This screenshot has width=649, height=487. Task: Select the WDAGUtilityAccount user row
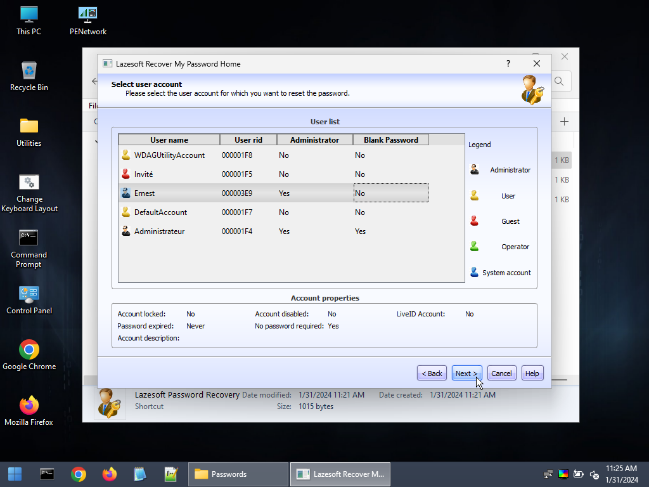(274, 155)
